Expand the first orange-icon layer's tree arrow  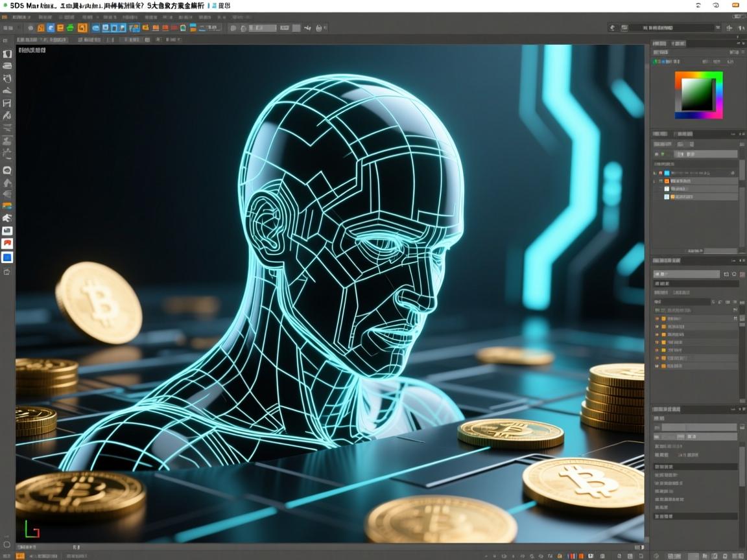pos(654,181)
